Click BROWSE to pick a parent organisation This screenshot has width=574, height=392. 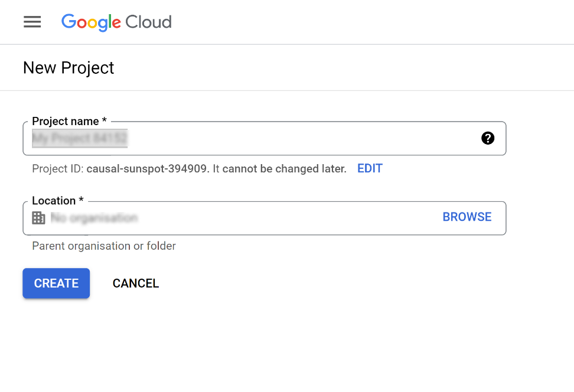(467, 217)
